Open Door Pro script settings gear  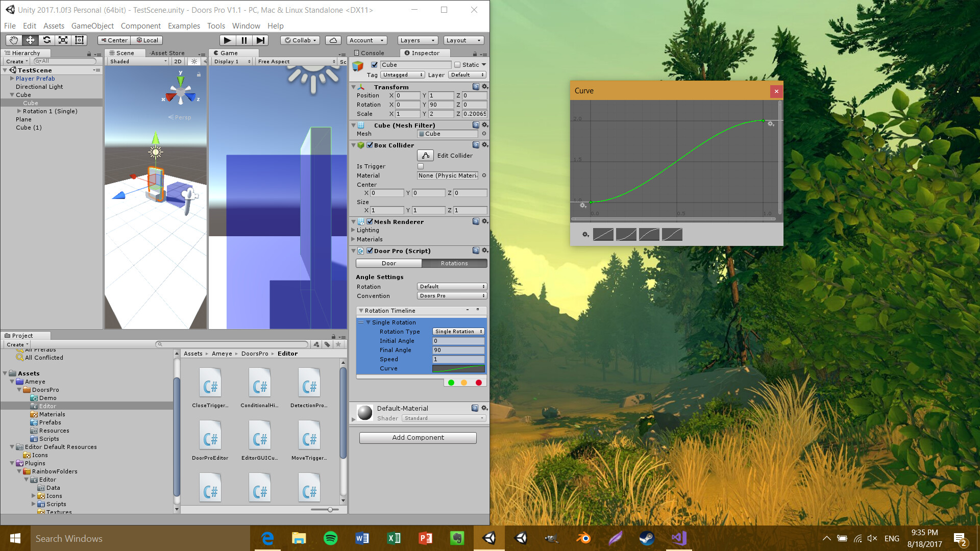click(484, 251)
